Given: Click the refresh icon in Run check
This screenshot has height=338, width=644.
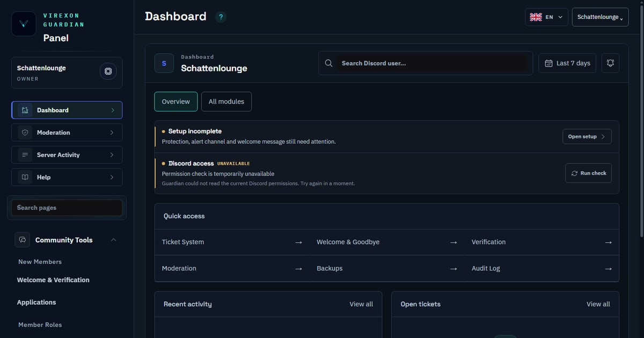Looking at the screenshot, I should pyautogui.click(x=574, y=173).
